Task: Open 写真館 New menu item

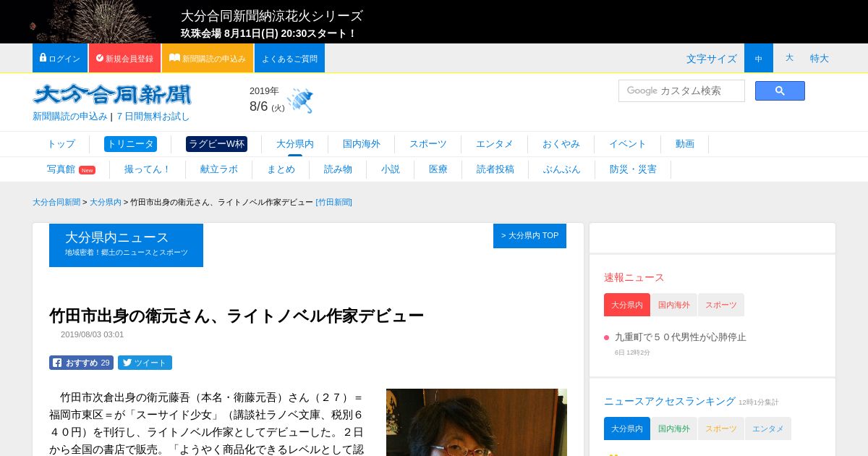Action: 71,169
